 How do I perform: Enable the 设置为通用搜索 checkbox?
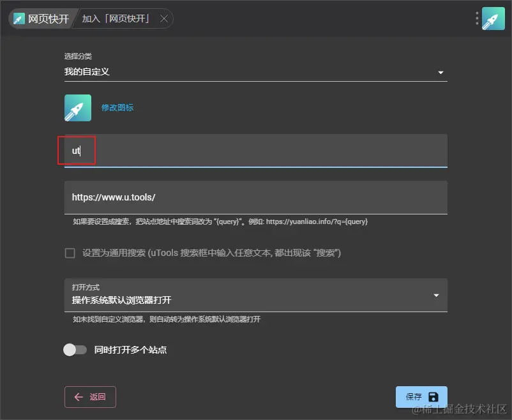[x=70, y=253]
